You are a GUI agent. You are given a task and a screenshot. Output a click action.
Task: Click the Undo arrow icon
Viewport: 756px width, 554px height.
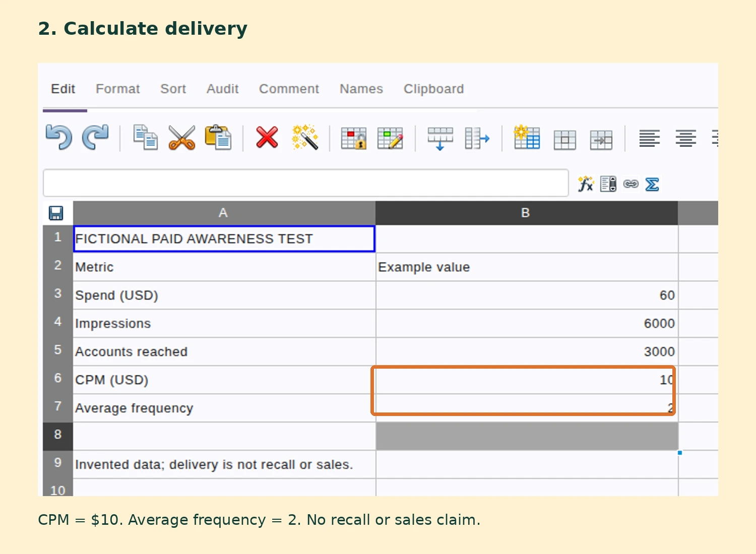(59, 137)
